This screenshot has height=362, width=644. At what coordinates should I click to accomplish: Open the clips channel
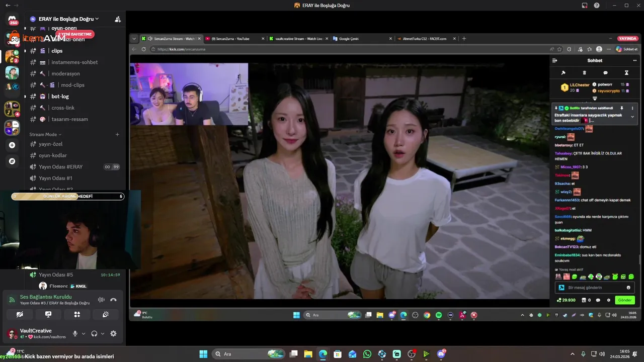point(57,51)
